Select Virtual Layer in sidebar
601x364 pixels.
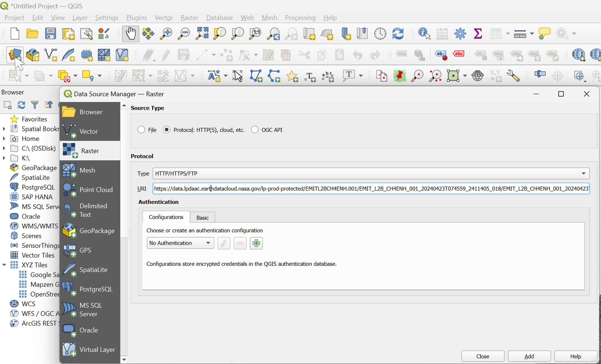[x=90, y=350]
